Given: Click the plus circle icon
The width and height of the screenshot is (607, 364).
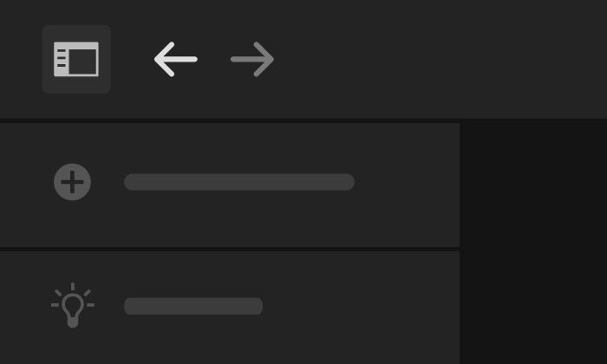Looking at the screenshot, I should (72, 182).
